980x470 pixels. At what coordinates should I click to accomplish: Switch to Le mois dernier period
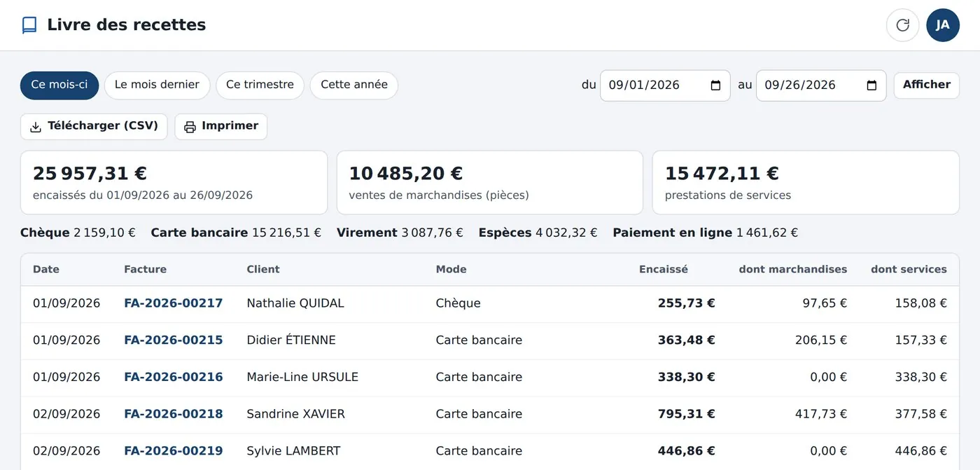pos(157,85)
